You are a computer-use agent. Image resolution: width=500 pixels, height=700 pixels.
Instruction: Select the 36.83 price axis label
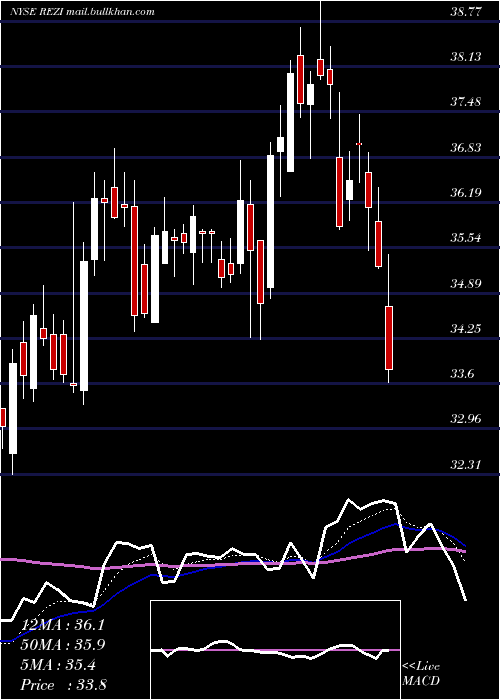[466, 147]
